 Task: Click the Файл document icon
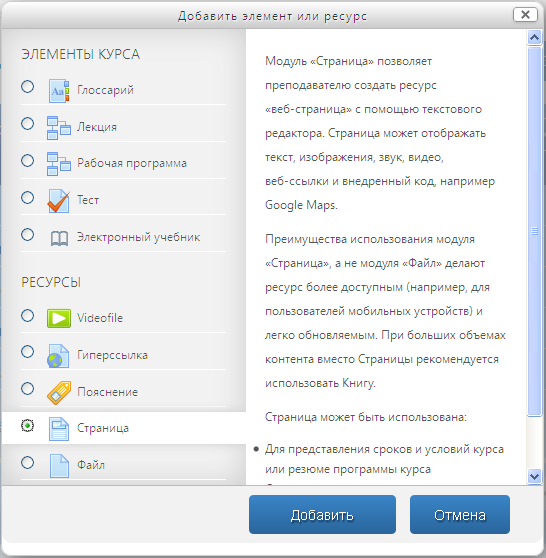click(x=59, y=465)
